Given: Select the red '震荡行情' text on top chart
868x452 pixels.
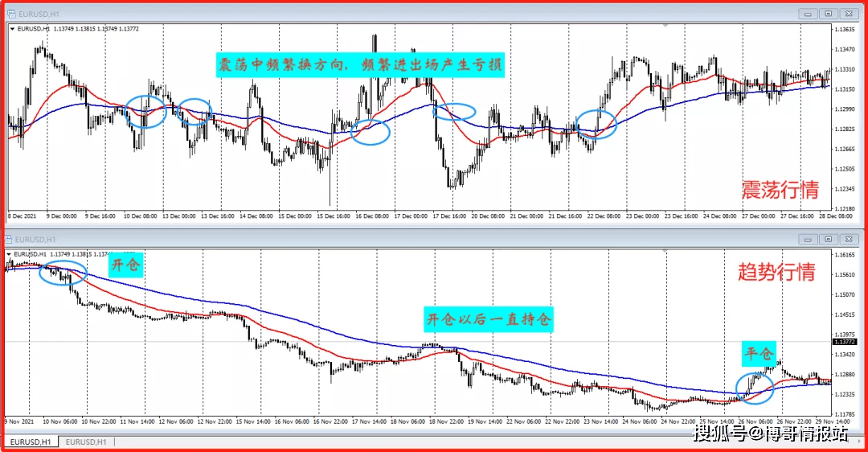Looking at the screenshot, I should point(779,190).
